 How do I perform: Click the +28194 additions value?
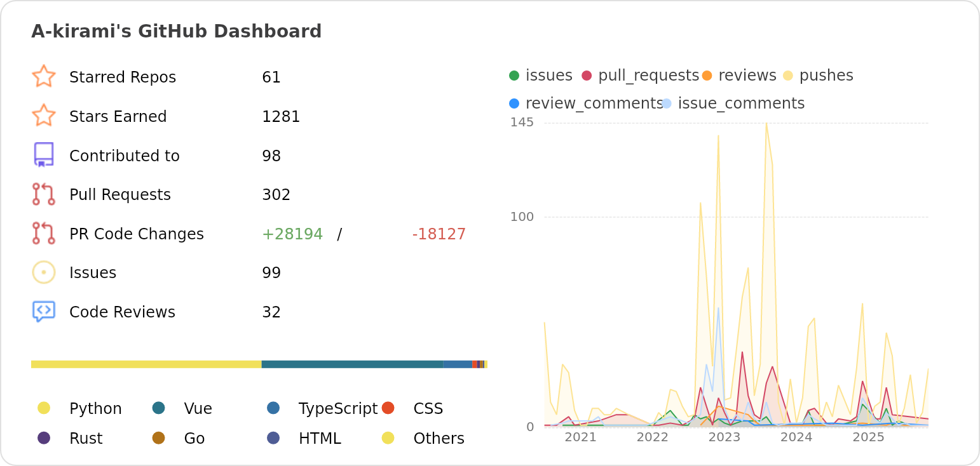coord(292,234)
